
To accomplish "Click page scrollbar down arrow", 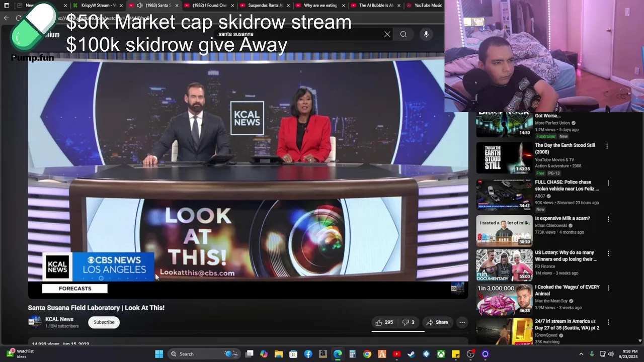I will (640, 341).
